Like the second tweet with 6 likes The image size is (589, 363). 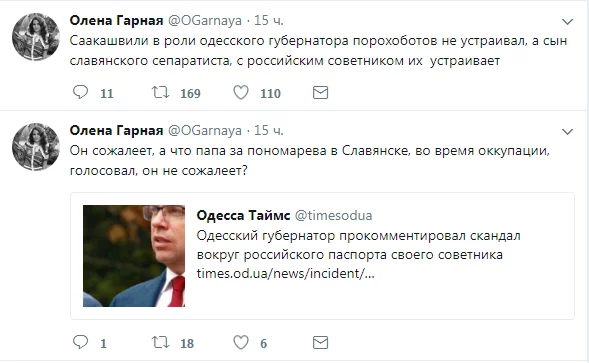[x=241, y=342]
